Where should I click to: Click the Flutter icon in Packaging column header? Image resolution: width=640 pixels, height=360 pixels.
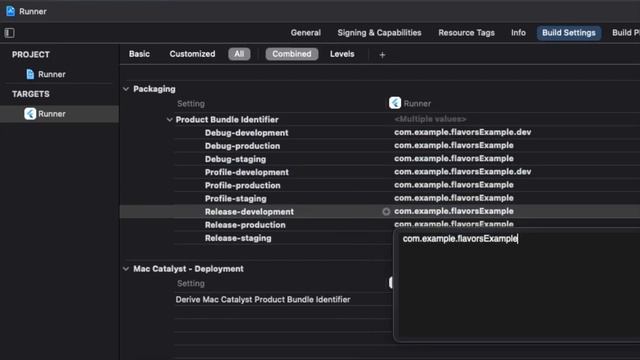click(395, 103)
